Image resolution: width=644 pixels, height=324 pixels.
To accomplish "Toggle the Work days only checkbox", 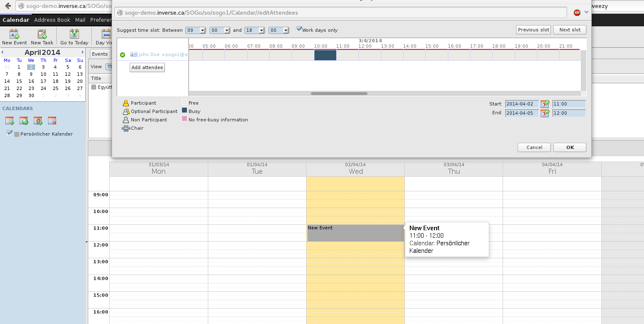I will pos(299,29).
